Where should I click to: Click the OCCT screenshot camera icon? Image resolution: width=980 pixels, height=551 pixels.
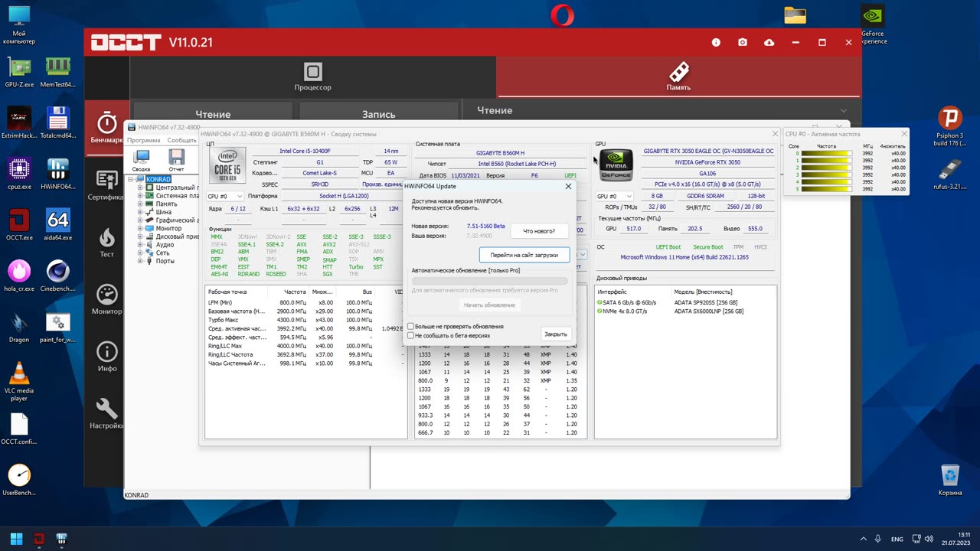click(742, 43)
